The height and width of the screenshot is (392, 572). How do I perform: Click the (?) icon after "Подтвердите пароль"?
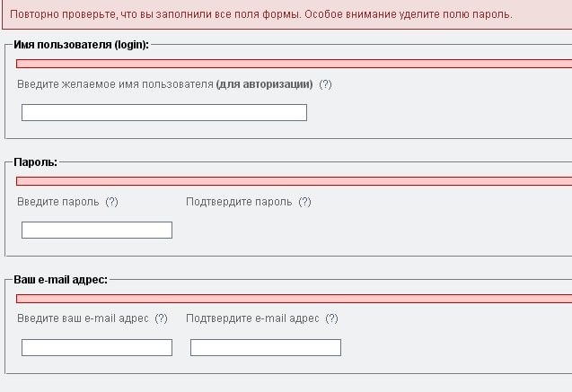pyautogui.click(x=304, y=202)
